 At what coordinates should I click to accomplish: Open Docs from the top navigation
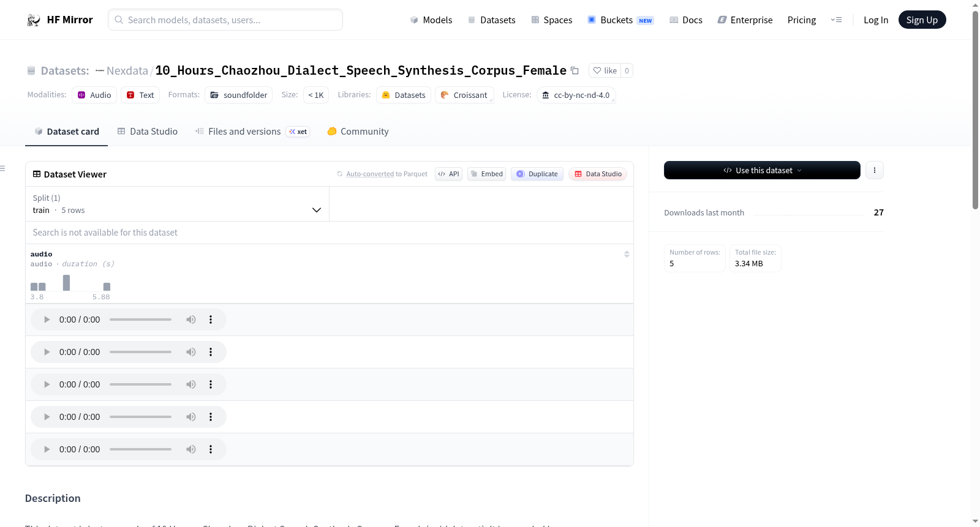(686, 20)
